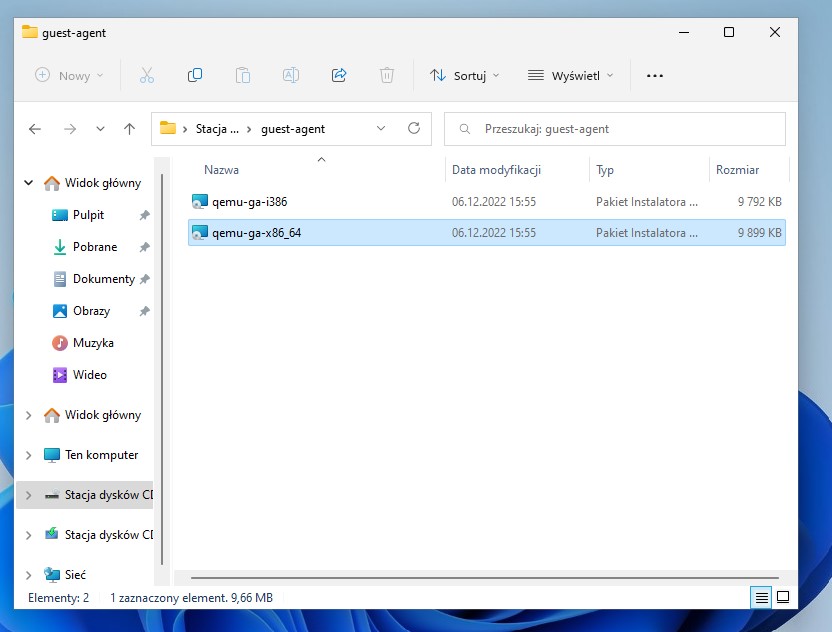The image size is (832, 632).
Task: Click the Cut scissors icon
Action: [147, 75]
